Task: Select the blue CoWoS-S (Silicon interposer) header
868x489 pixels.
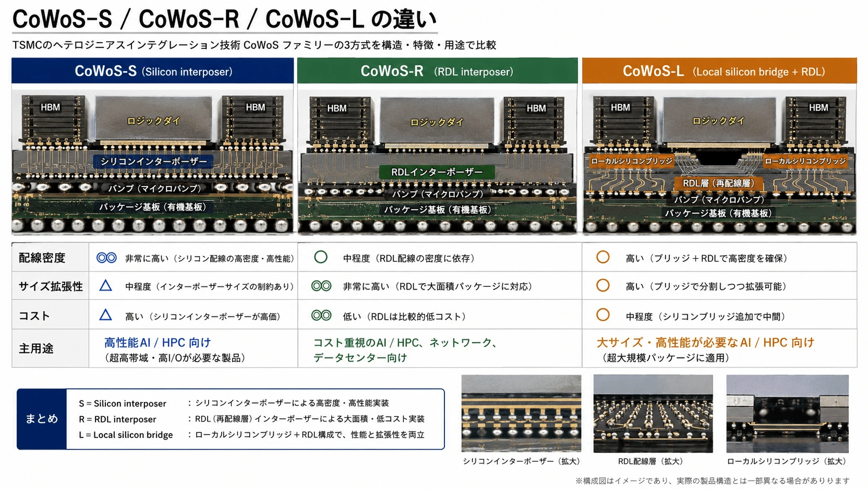Action: point(153,71)
